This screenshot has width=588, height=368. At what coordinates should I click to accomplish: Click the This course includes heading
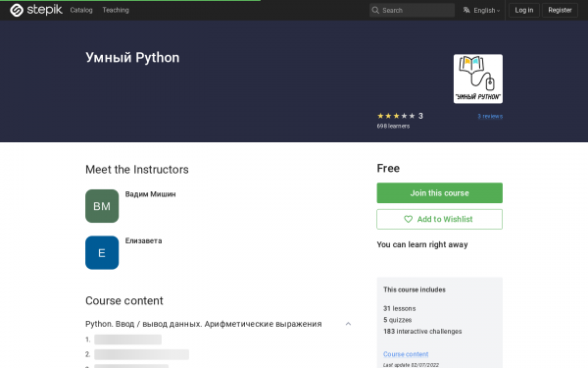[415, 289]
